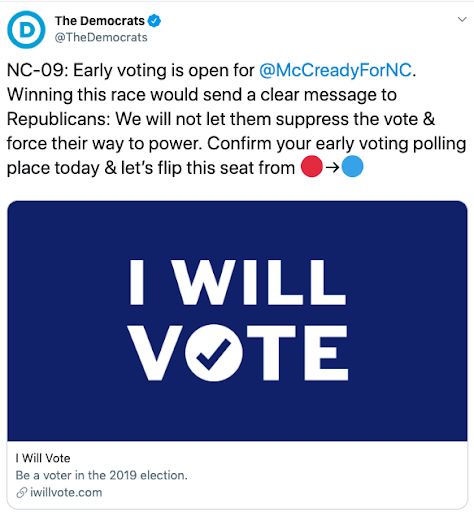Viewport: 474px width, 512px height.
Task: Click the letter E of VOTE graphic
Action: click(326, 353)
